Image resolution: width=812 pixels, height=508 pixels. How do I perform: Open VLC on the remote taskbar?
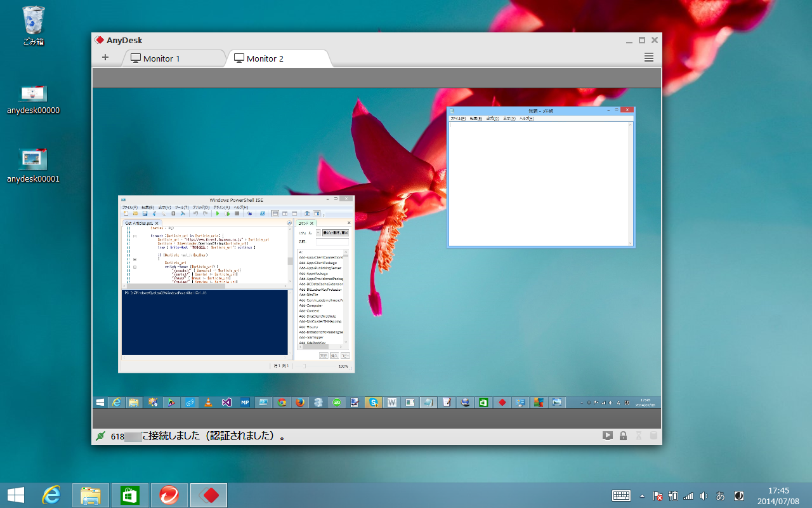(x=208, y=402)
